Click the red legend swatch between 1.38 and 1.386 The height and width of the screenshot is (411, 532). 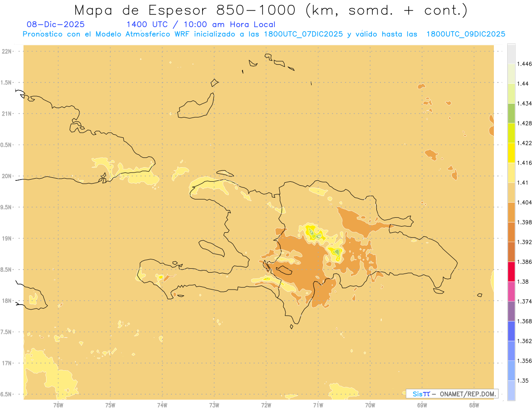[x=511, y=272]
